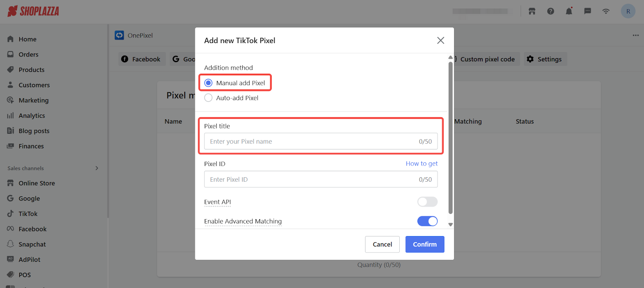Click the dialog scrollbar up arrow
The width and height of the screenshot is (644, 288).
(x=450, y=58)
